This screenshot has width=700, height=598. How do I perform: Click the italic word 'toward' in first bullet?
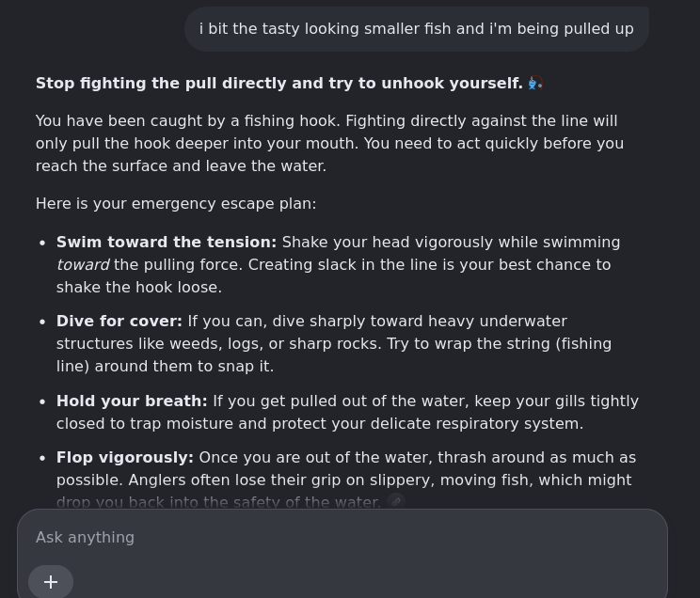(x=83, y=265)
